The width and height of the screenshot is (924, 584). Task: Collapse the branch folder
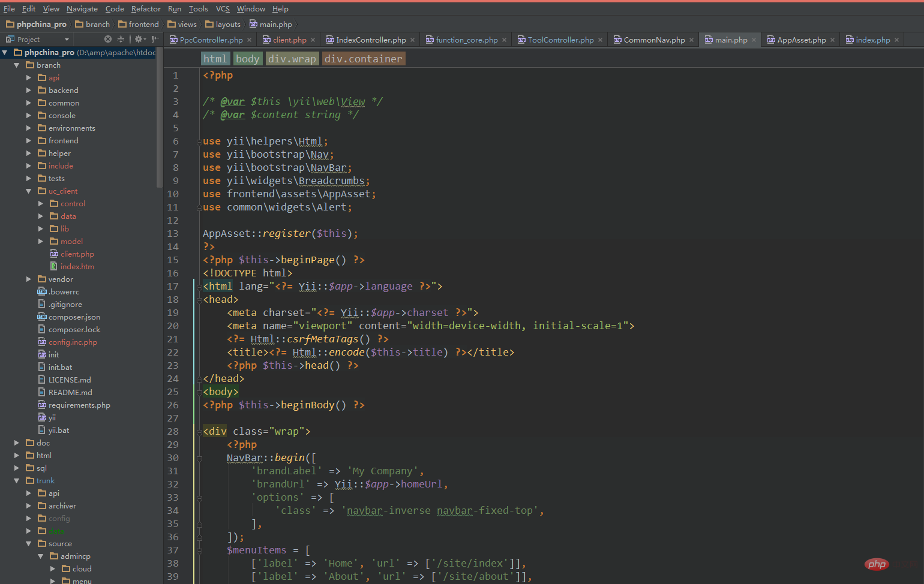tap(17, 65)
